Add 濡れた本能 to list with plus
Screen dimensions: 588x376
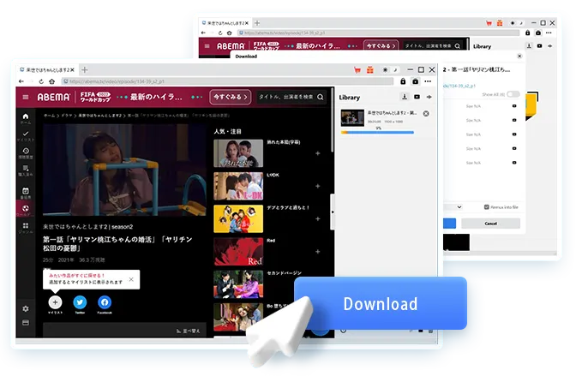[318, 153]
